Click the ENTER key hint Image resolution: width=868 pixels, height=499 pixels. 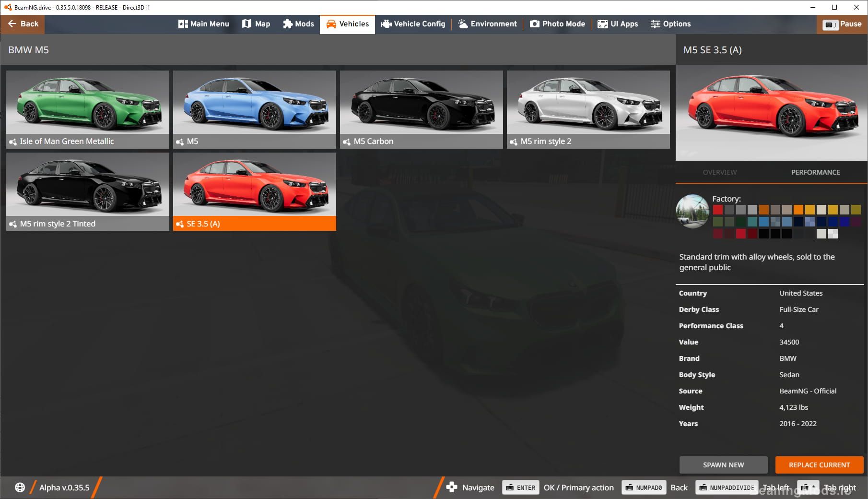[x=521, y=487]
